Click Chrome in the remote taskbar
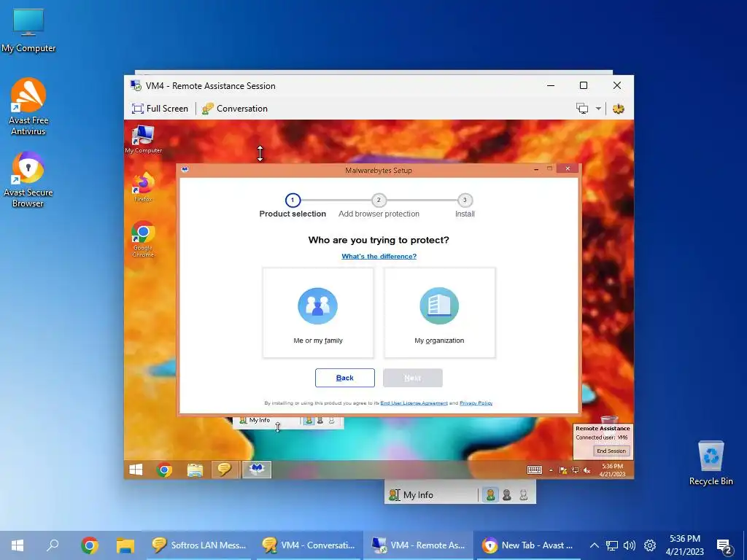This screenshot has width=747, height=560. coord(164,470)
